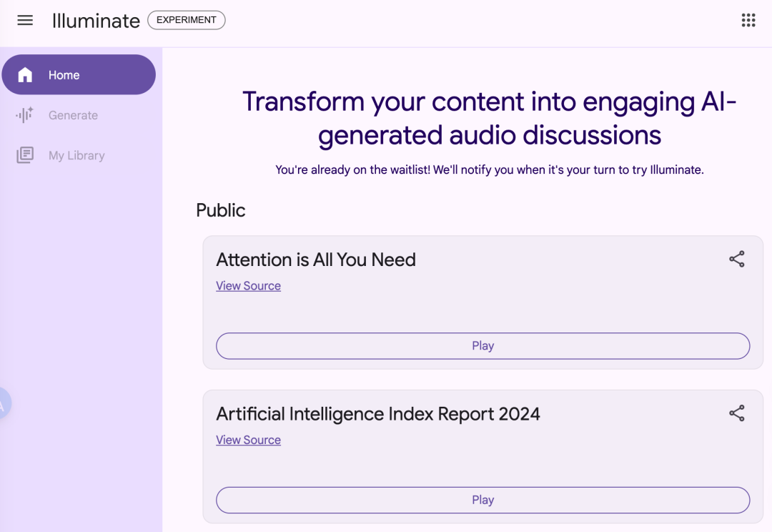Viewport: 772px width, 532px height.
Task: Play the Attention is All You Need audio
Action: [483, 346]
